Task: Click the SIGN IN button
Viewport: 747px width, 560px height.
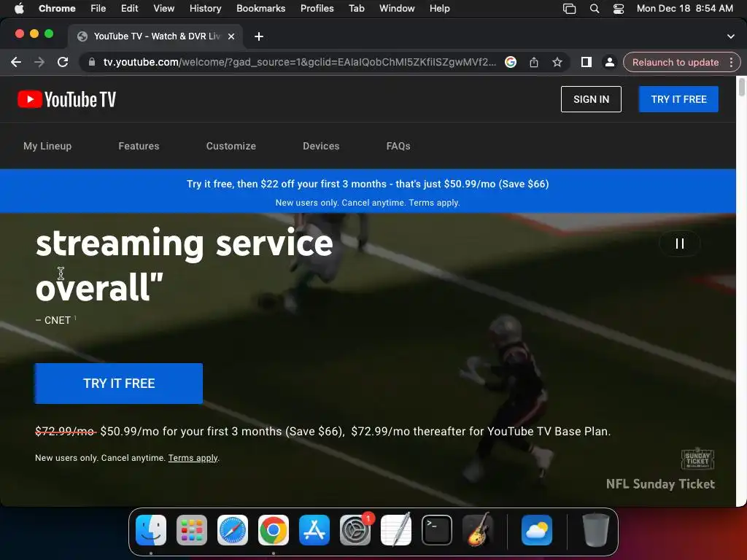Action: pos(591,99)
